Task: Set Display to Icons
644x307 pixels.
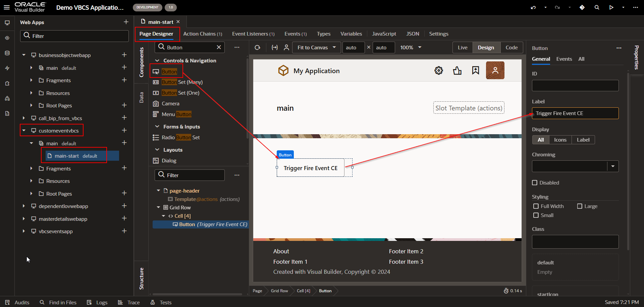Action: (560, 140)
